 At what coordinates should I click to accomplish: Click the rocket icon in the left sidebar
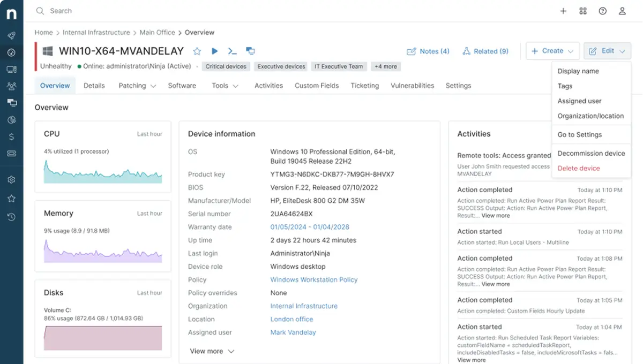(11, 36)
